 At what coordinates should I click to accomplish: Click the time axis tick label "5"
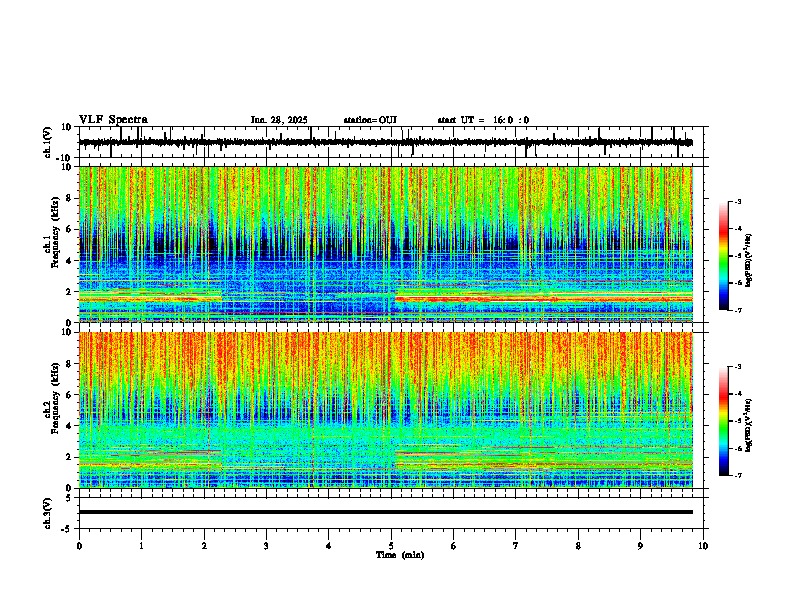click(391, 546)
